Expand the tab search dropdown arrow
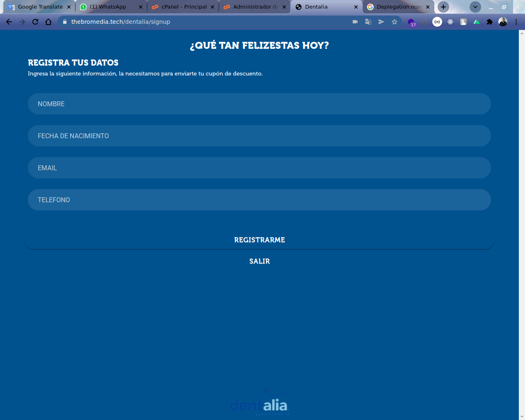 tap(475, 7)
